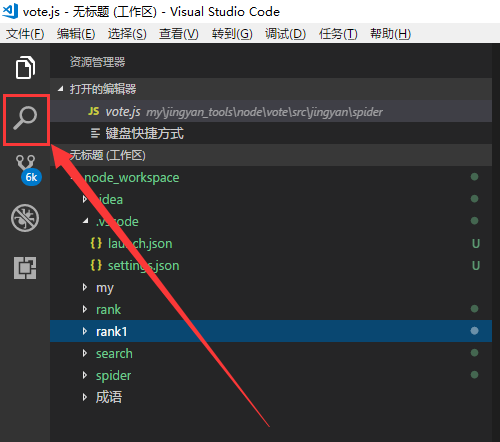Viewport: 500px width, 442px height.
Task: Expand the my folder arrow
Action: 85,287
